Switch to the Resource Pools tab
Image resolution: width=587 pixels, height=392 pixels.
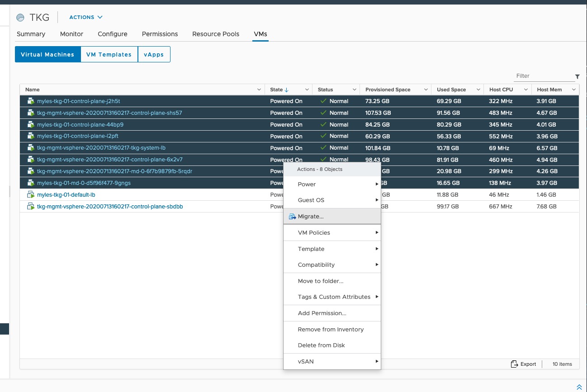click(x=216, y=34)
